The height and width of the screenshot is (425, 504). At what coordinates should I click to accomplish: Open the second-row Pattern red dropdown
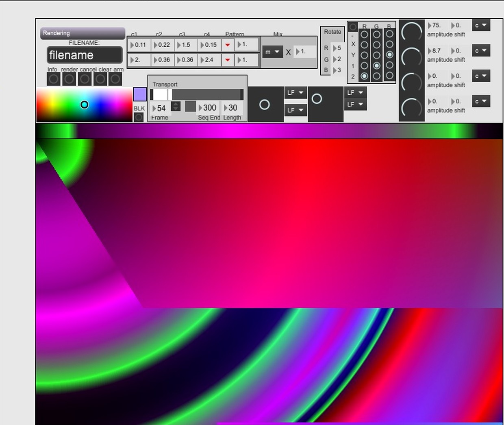(x=228, y=60)
